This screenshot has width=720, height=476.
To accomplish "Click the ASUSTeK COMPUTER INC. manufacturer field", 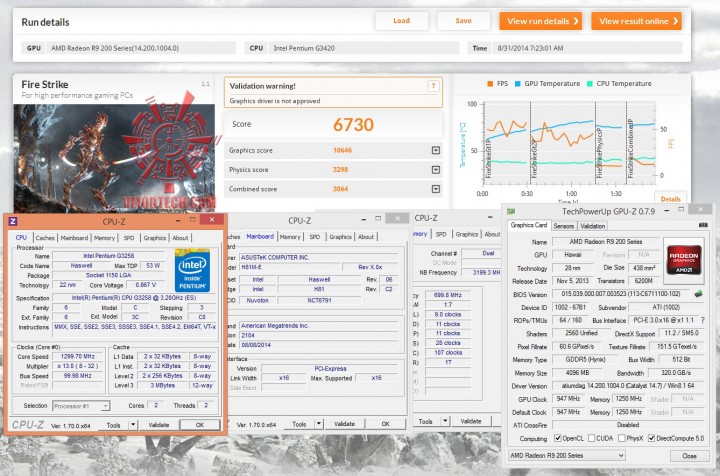I will pyautogui.click(x=318, y=258).
